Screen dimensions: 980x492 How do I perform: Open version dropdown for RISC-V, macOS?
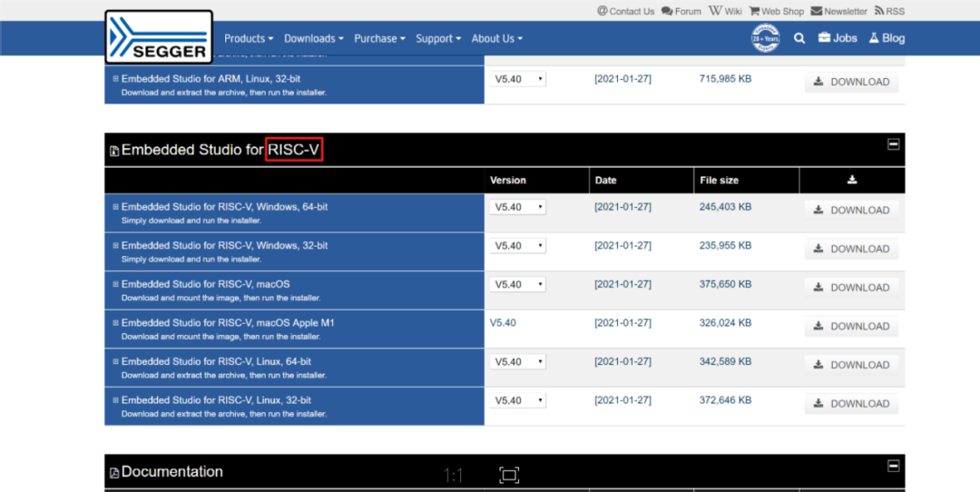click(x=517, y=284)
